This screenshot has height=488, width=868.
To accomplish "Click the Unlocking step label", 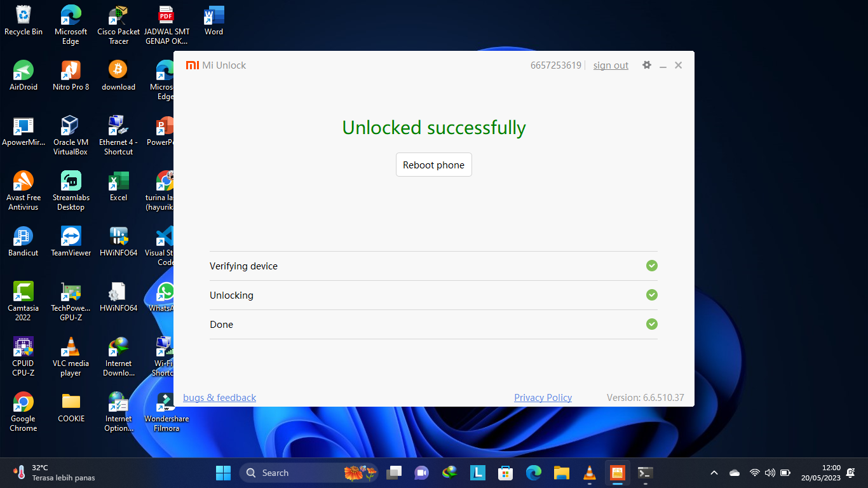I will [x=231, y=295].
